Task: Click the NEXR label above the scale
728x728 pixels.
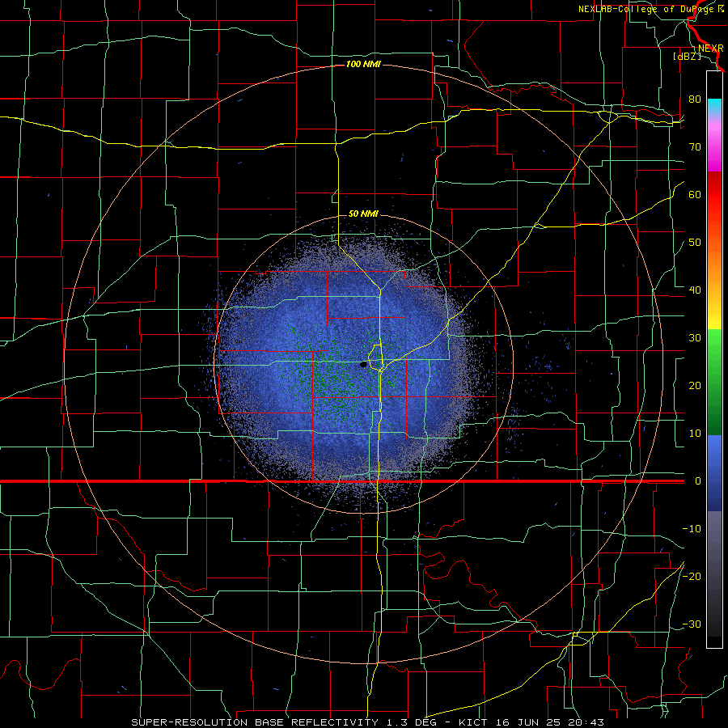Action: (711, 49)
